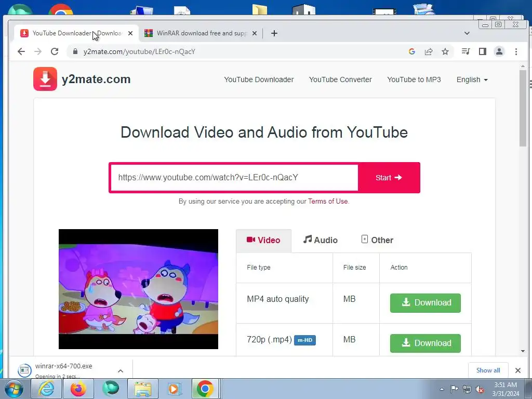The height and width of the screenshot is (399, 532).
Task: Click Show all downloads button
Action: (x=488, y=370)
